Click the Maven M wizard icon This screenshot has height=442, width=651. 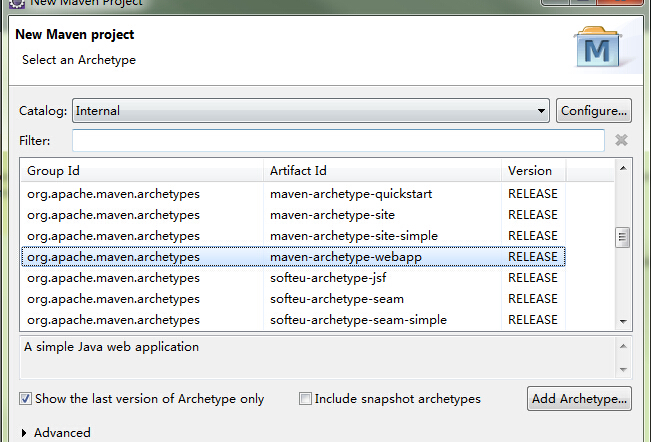(x=597, y=47)
